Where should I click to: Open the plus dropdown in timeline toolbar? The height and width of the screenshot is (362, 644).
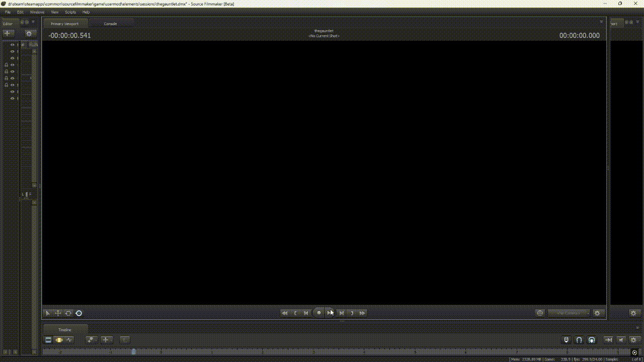(x=107, y=340)
